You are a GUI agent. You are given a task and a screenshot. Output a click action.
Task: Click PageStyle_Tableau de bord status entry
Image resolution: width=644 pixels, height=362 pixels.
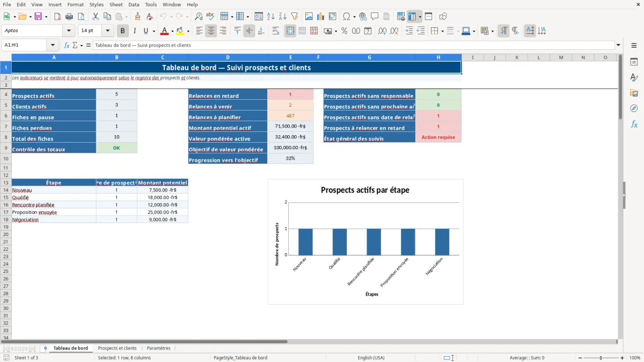(x=240, y=358)
